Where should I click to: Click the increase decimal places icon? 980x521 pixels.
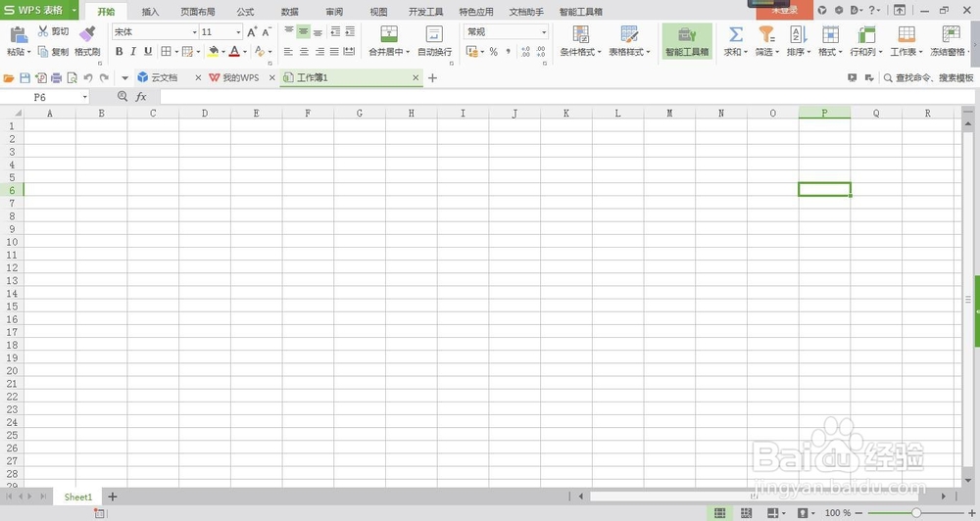[x=525, y=52]
